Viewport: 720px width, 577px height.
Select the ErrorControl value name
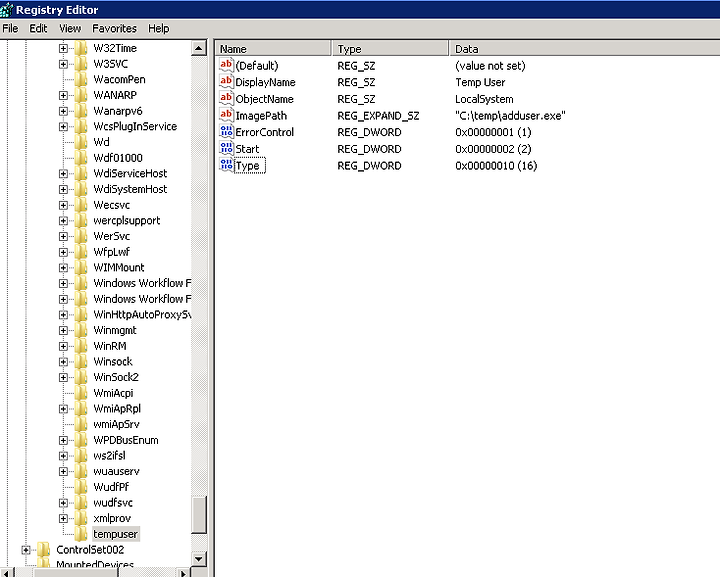(264, 132)
